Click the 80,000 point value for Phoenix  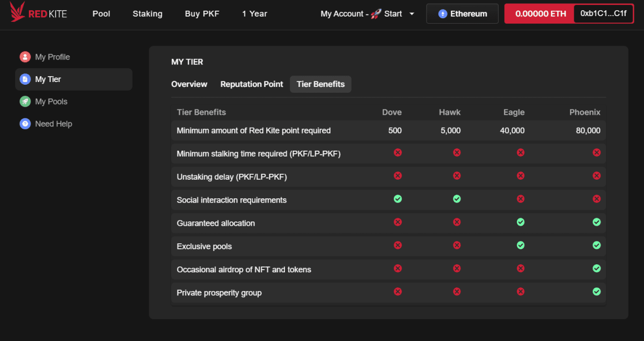tap(588, 130)
